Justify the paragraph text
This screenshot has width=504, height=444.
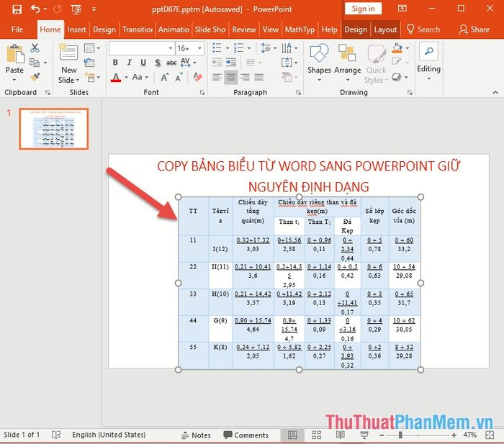258,77
